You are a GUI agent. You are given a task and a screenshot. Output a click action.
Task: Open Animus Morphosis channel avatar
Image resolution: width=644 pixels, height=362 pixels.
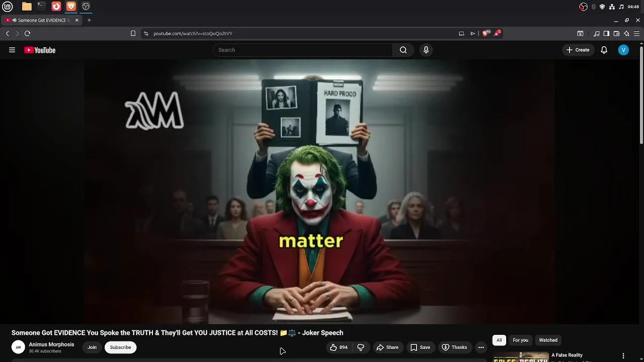tap(18, 347)
